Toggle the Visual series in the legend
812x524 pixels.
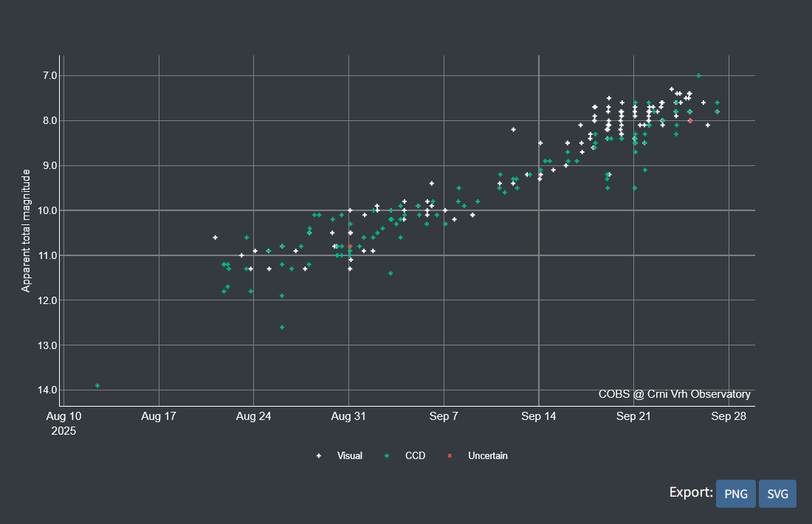click(349, 456)
